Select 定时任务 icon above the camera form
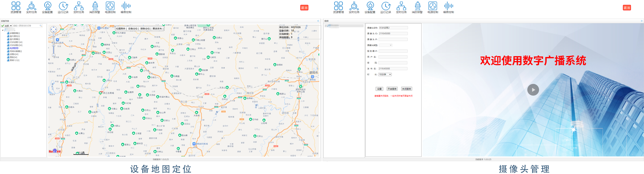 [401, 7]
